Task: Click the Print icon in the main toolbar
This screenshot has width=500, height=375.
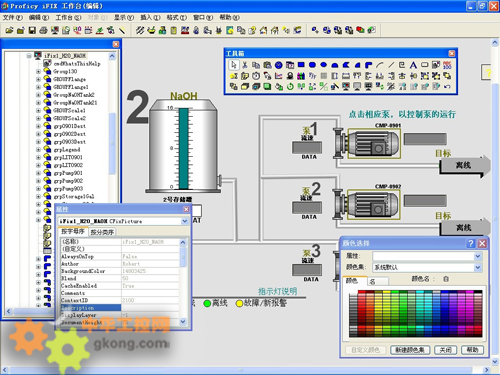Action: coord(43,31)
